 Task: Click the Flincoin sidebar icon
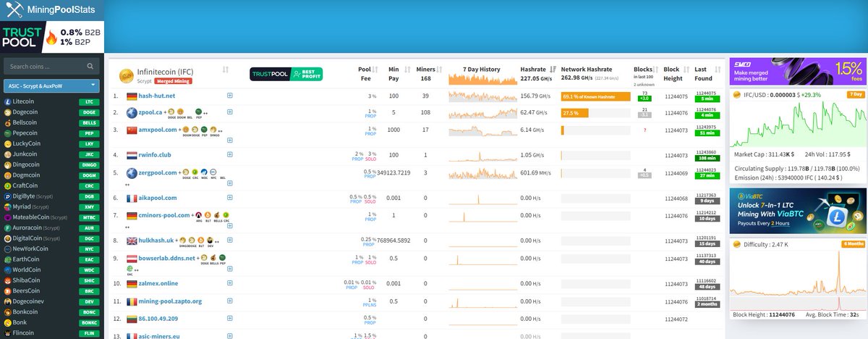coord(8,332)
